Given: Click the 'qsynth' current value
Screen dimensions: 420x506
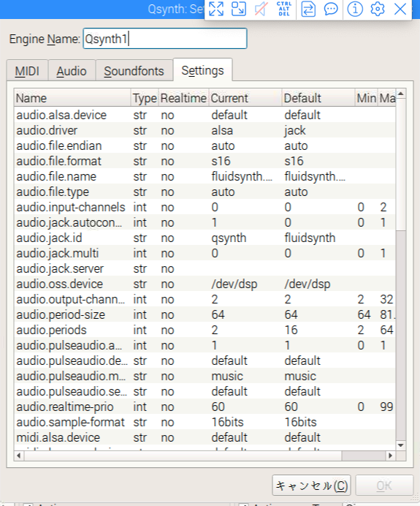Looking at the screenshot, I should (x=229, y=238).
